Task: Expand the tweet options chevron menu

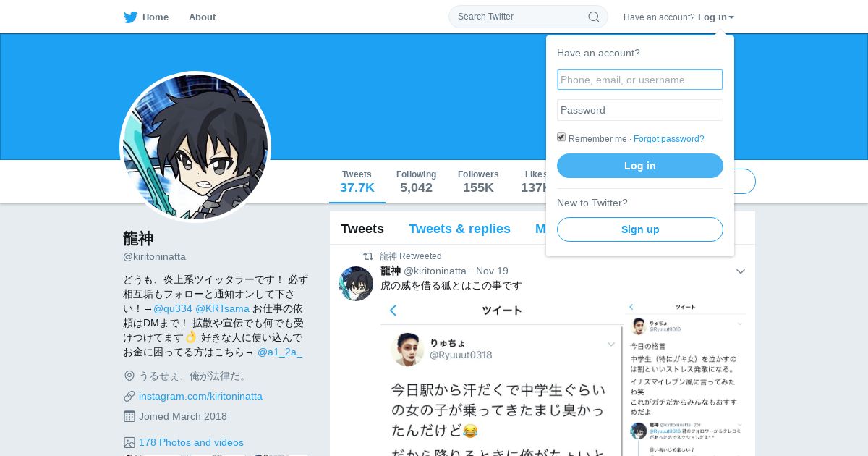Action: pos(741,271)
